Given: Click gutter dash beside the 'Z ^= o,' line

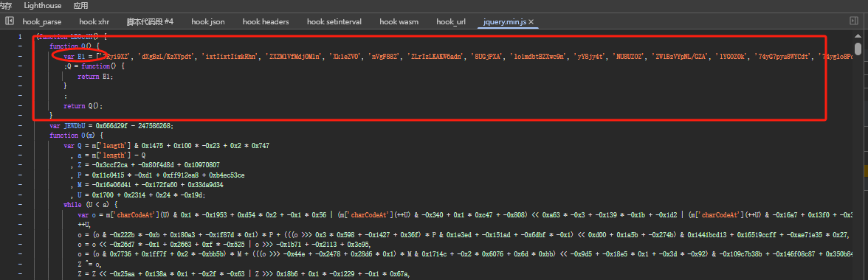Looking at the screenshot, I should point(20,264).
